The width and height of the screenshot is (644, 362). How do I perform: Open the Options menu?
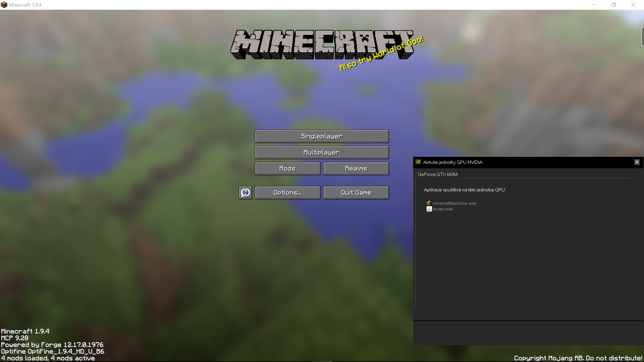point(287,193)
